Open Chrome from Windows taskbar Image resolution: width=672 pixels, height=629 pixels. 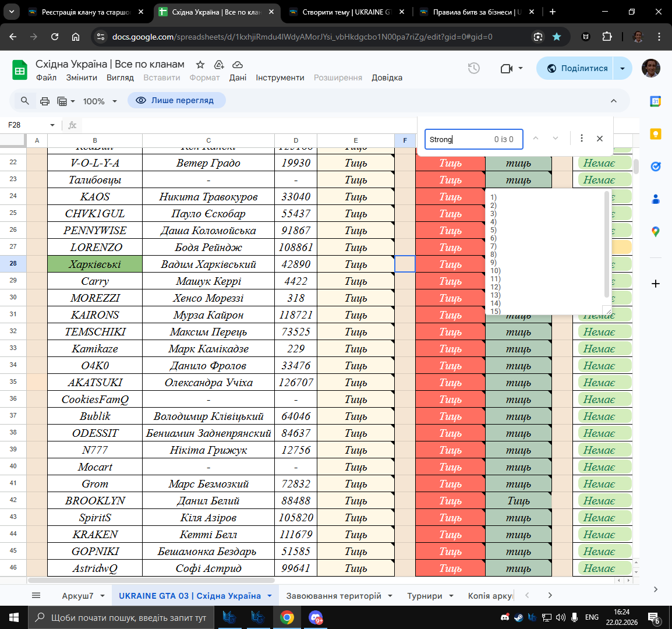point(287,617)
